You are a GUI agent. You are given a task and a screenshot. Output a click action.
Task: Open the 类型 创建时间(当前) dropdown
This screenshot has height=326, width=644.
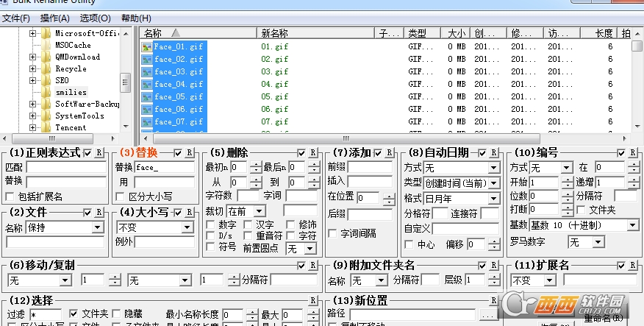click(x=461, y=183)
